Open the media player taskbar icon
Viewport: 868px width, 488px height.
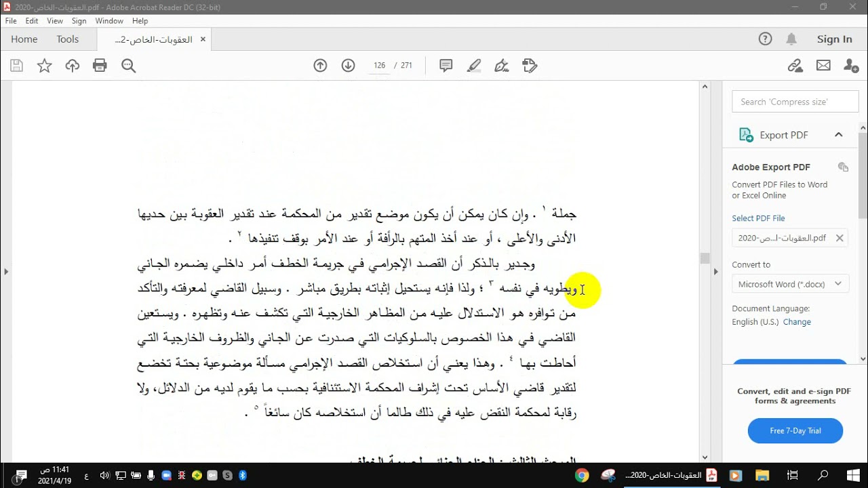click(737, 476)
